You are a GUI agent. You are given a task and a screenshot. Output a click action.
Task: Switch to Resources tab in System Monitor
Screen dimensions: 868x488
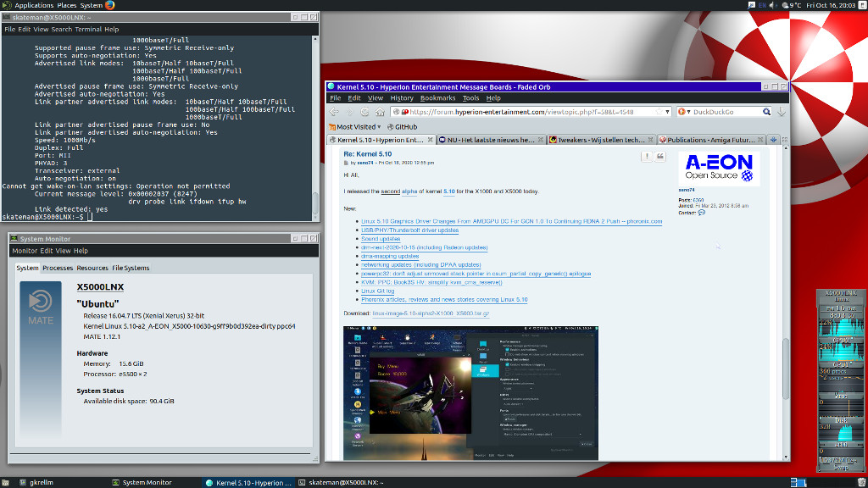pyautogui.click(x=92, y=268)
